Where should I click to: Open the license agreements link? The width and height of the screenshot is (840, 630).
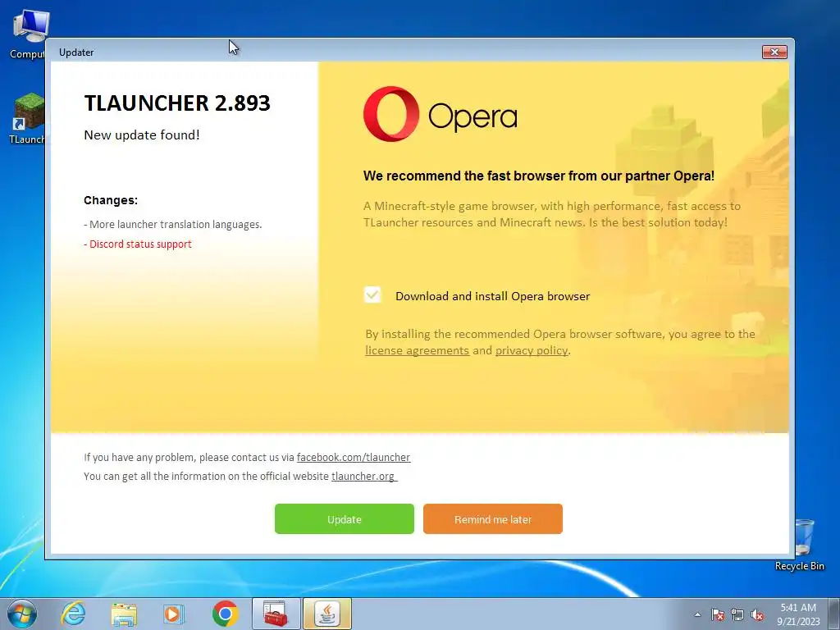click(417, 350)
